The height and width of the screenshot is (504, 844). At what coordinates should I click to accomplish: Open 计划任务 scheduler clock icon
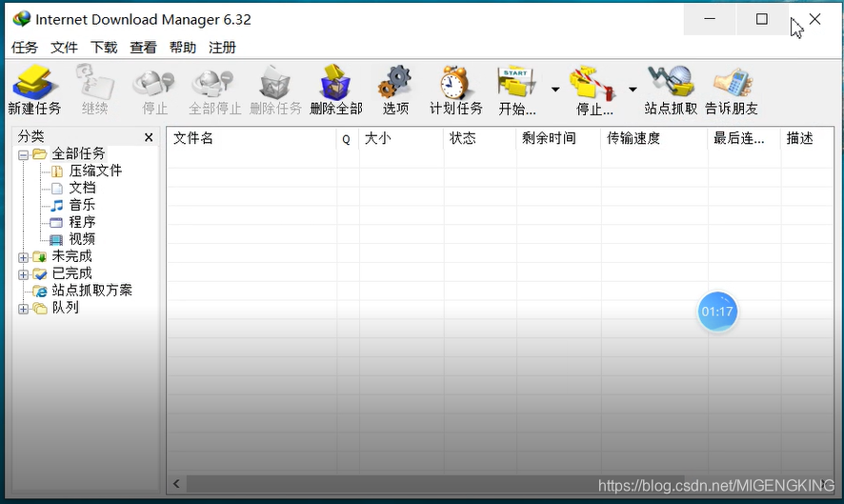pyautogui.click(x=456, y=90)
